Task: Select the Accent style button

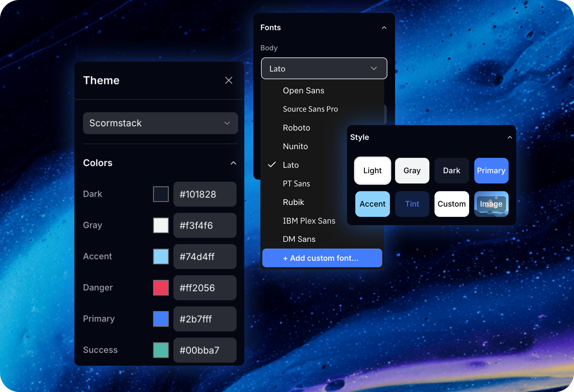Action: tap(372, 204)
